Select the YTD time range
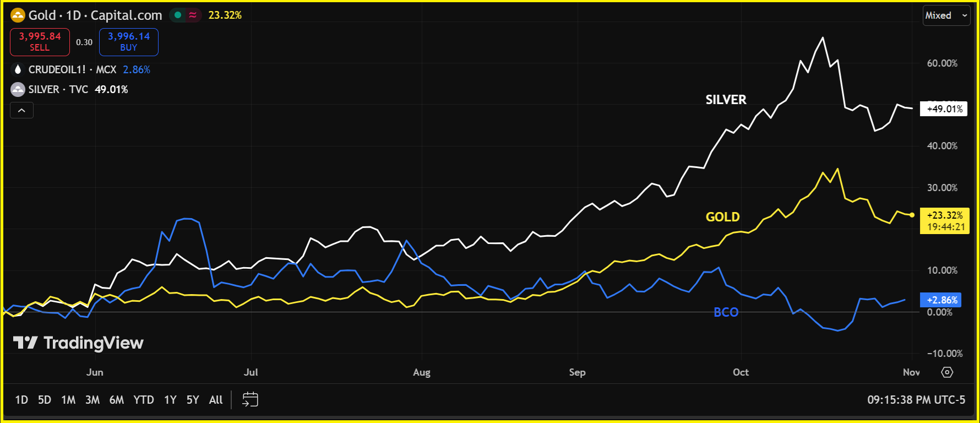 (144, 400)
